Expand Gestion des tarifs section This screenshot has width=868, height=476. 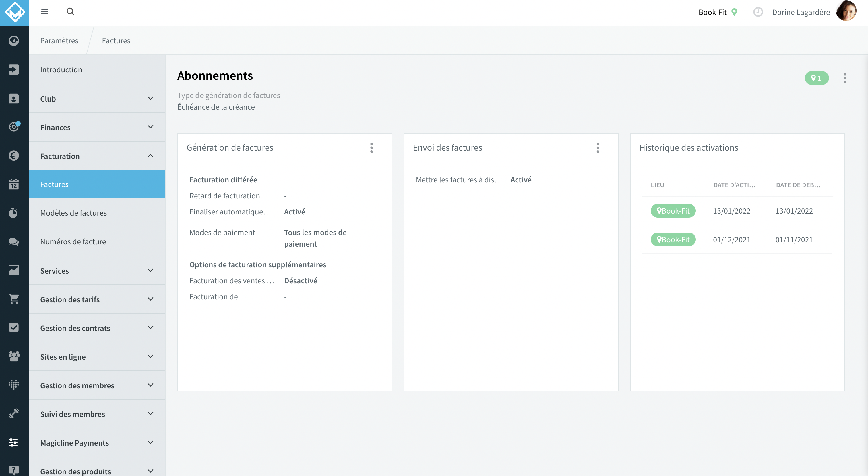[97, 299]
